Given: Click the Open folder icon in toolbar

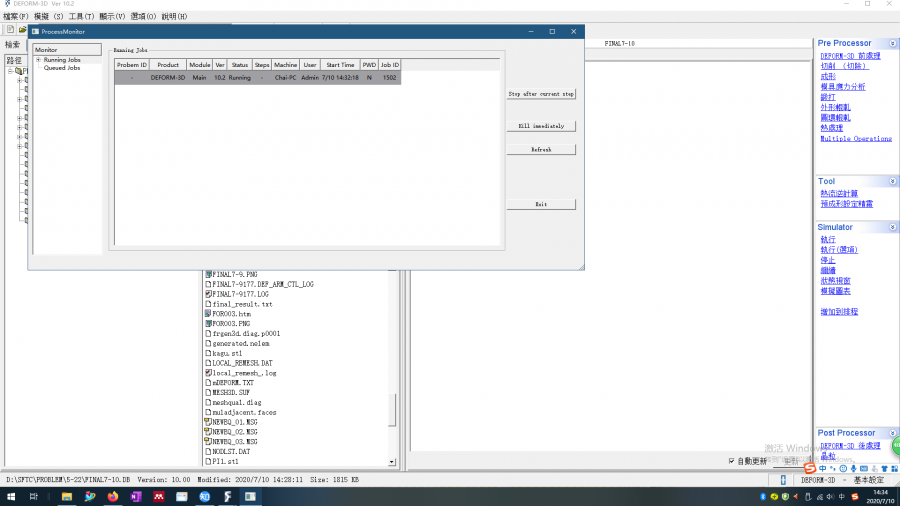Looking at the screenshot, I should [22, 30].
